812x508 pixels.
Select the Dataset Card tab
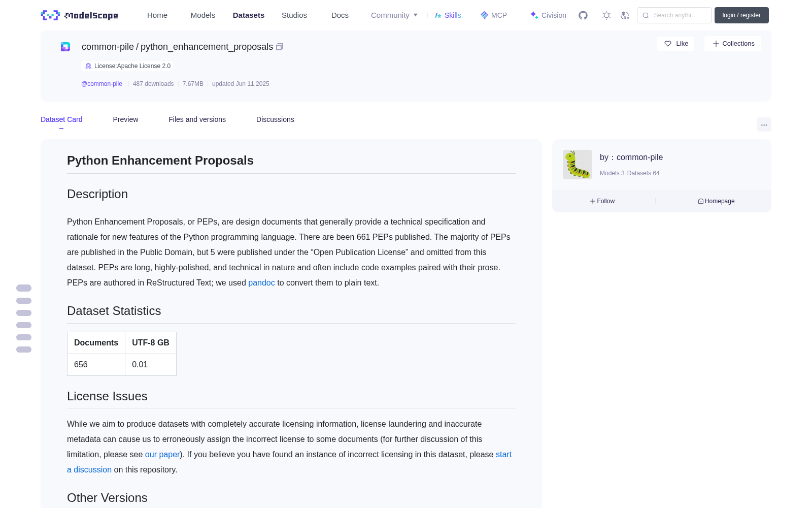coord(61,119)
